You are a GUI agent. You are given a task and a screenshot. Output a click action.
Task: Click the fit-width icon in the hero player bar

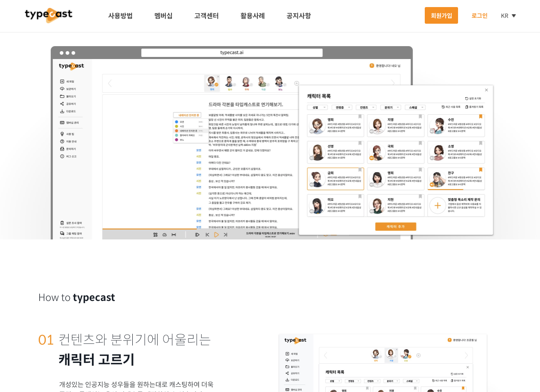[173, 235]
